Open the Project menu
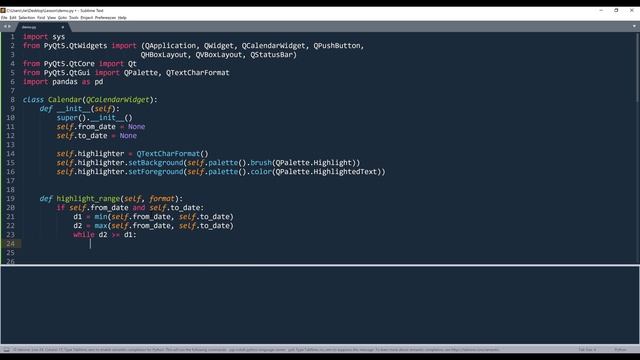 pos(87,18)
